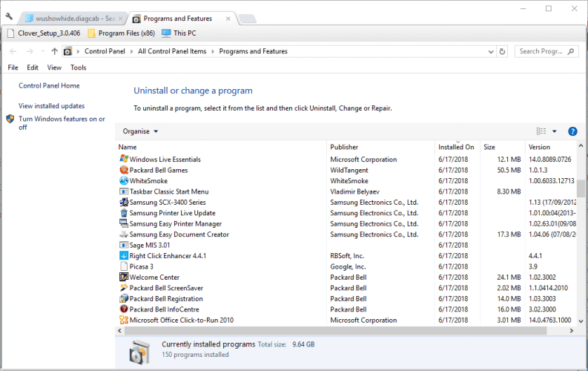This screenshot has width=588, height=371.
Task: Expand the view options dropdown arrow
Action: [x=554, y=131]
